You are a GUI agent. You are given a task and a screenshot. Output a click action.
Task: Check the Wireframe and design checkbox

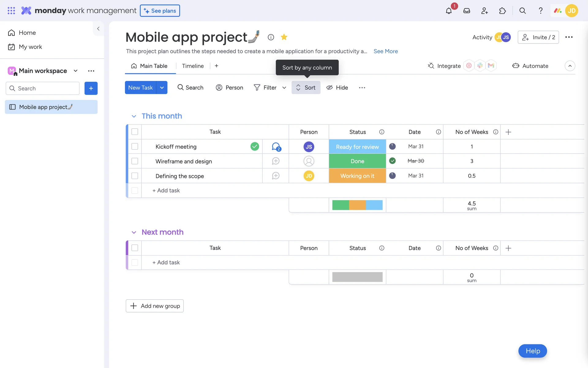click(135, 161)
